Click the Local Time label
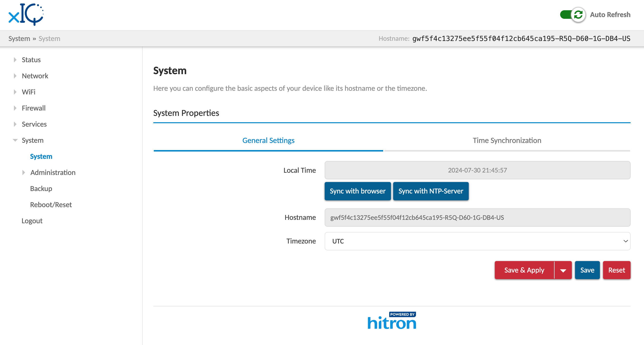The image size is (644, 345). tap(300, 170)
